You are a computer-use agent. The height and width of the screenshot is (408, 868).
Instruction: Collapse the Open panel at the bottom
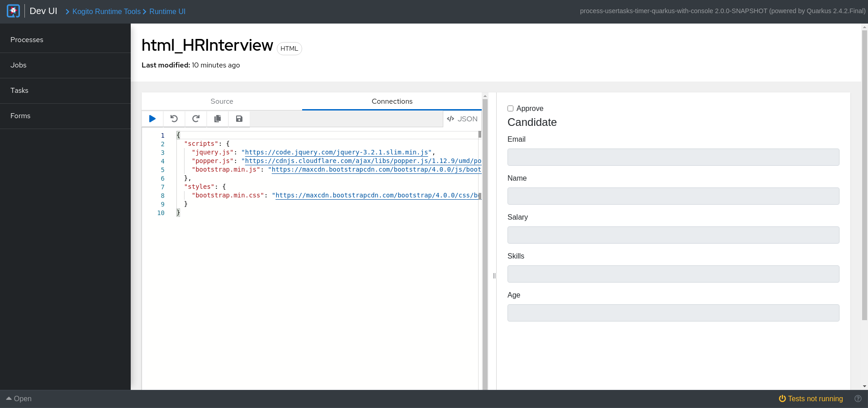[19, 398]
